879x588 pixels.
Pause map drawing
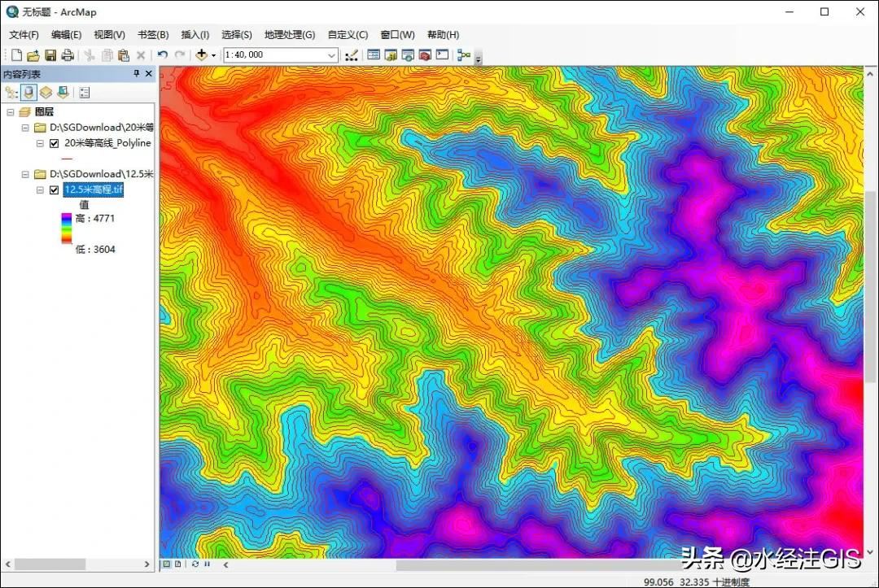(207, 564)
